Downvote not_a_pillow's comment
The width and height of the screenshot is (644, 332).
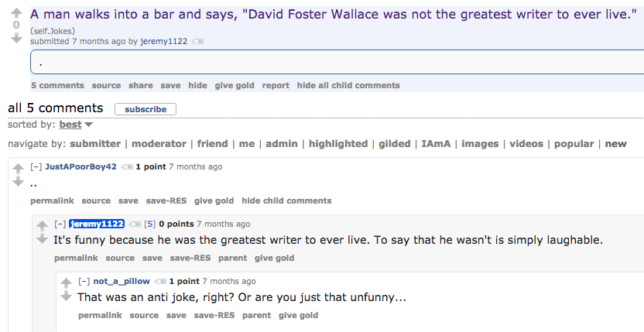67,296
